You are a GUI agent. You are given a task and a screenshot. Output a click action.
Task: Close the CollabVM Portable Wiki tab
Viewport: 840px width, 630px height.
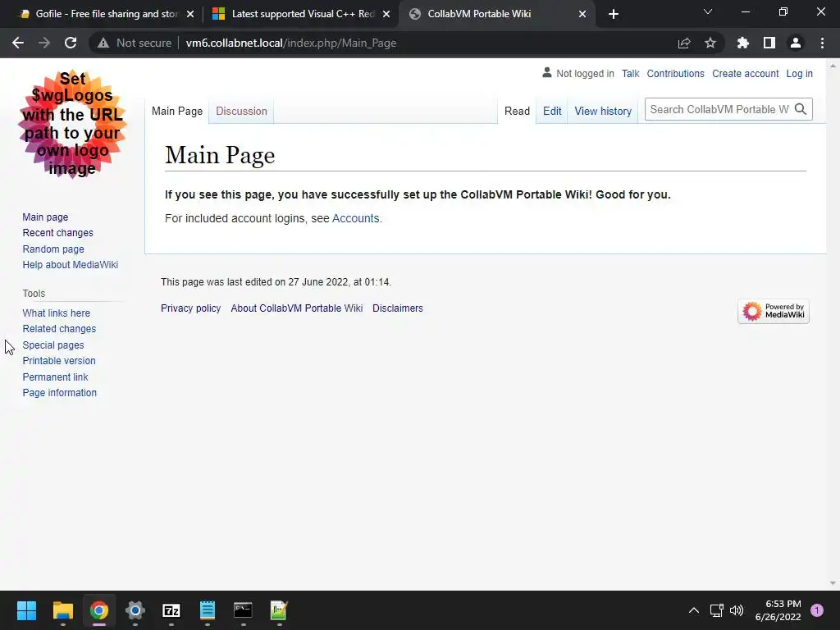tap(582, 14)
